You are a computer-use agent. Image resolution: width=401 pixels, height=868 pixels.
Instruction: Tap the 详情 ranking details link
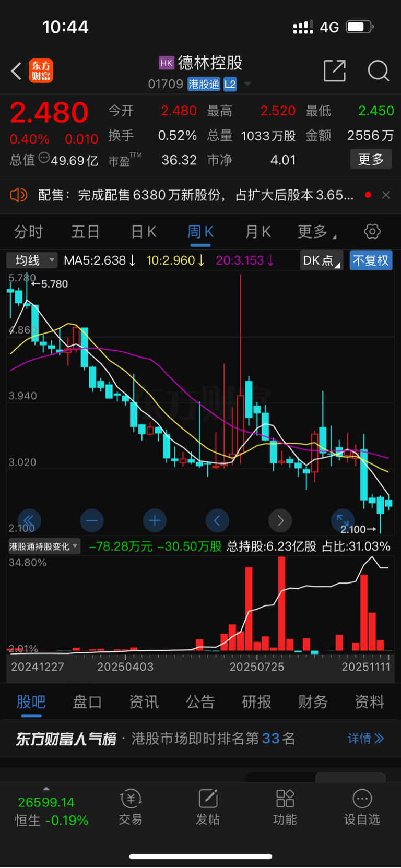pyautogui.click(x=365, y=739)
